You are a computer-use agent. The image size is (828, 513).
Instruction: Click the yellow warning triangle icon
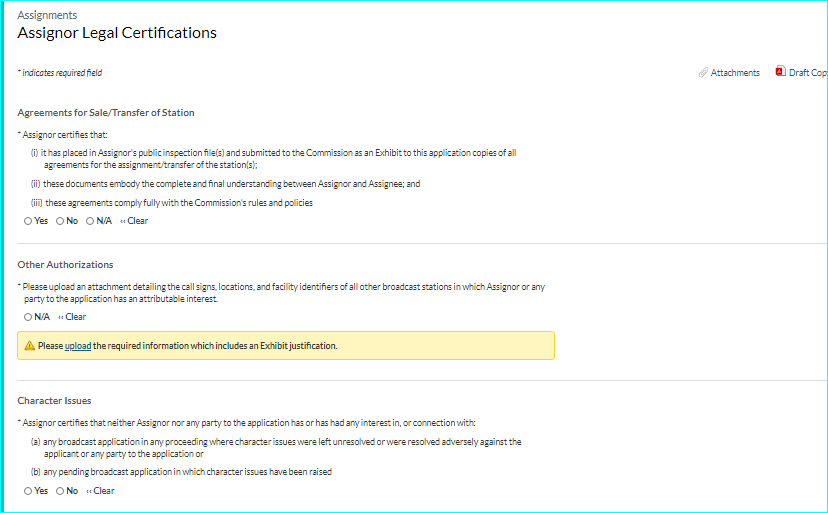(29, 346)
